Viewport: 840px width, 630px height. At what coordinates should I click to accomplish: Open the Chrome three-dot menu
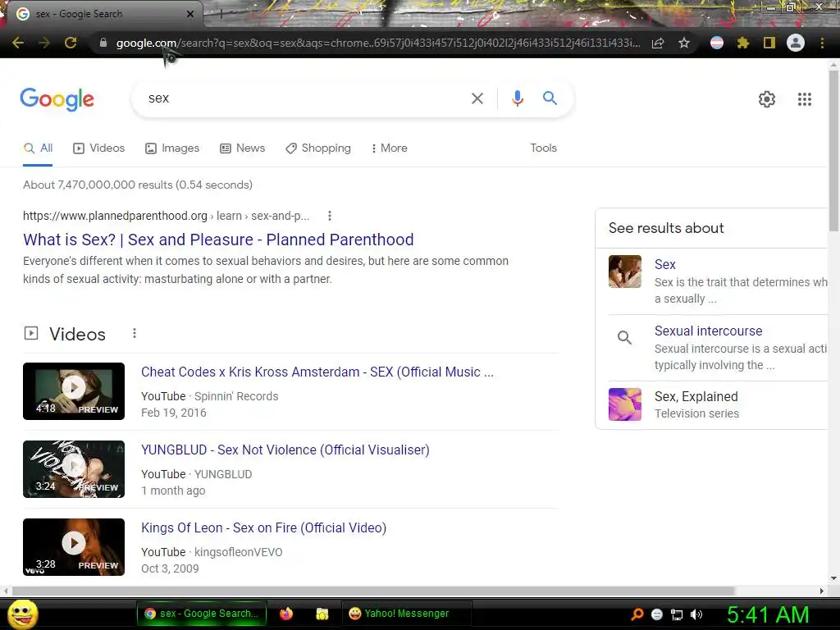(822, 43)
